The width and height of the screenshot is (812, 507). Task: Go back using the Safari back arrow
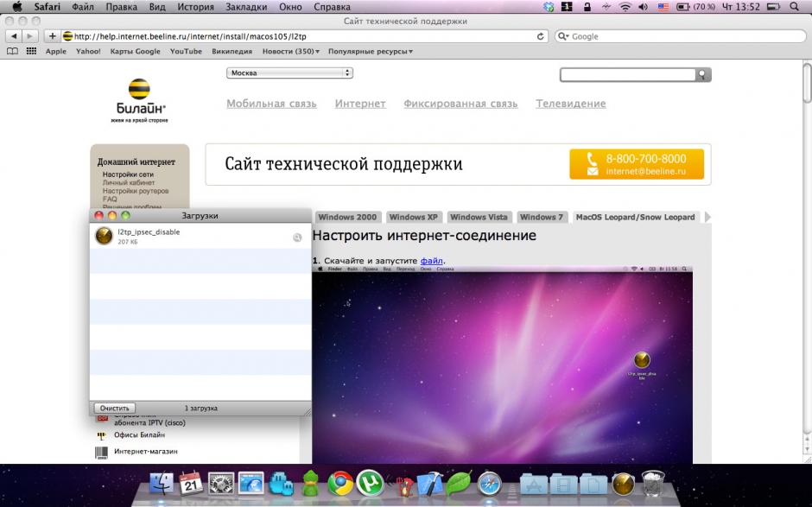[14, 36]
